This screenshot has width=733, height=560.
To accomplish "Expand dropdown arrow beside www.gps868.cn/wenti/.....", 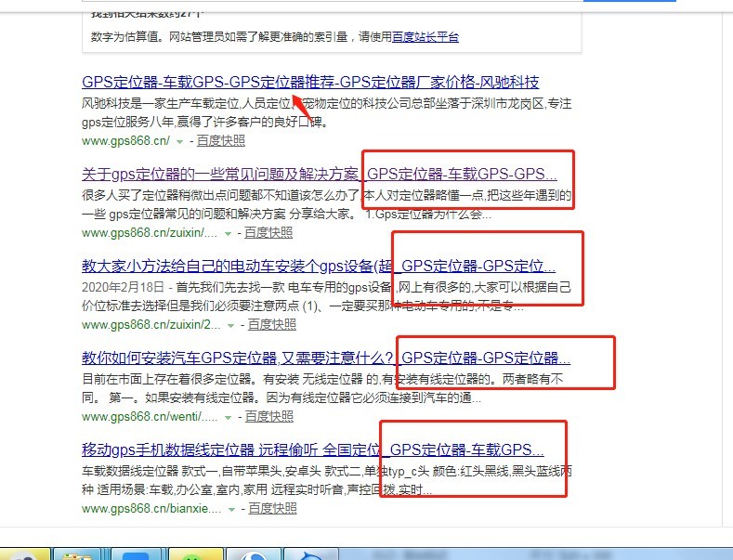I will (x=229, y=417).
